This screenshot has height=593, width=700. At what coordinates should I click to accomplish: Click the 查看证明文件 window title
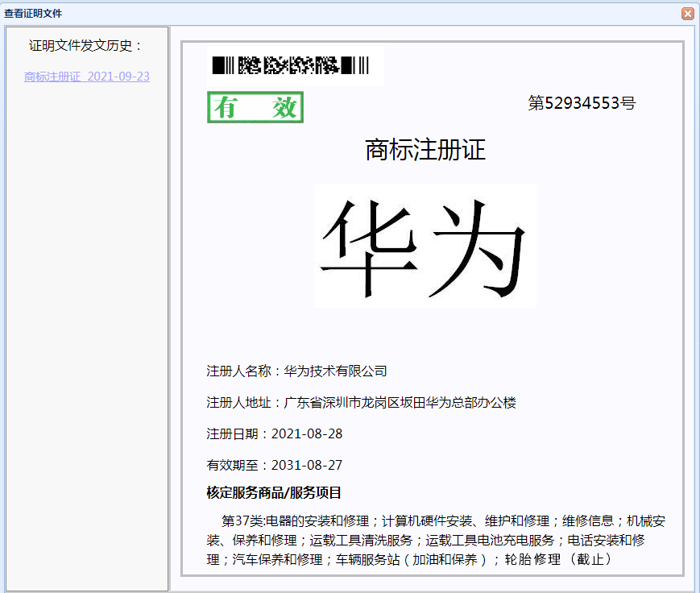point(33,14)
